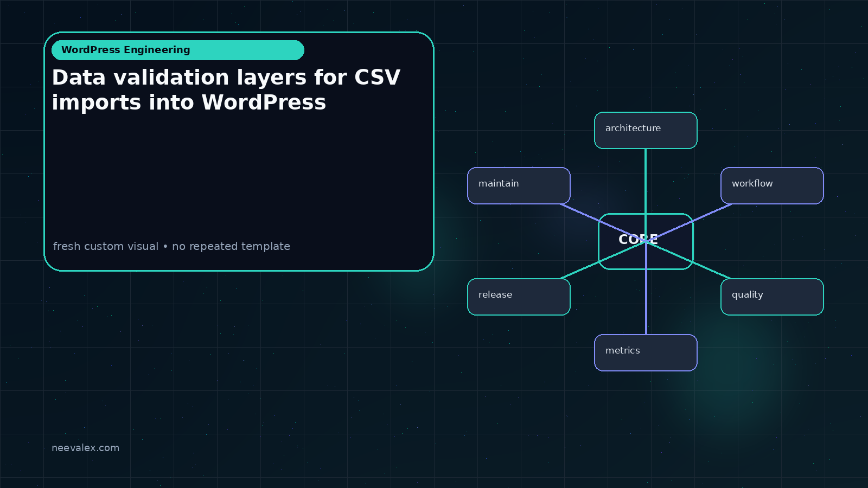The width and height of the screenshot is (868, 488).
Task: Select the quality node
Action: pyautogui.click(x=772, y=297)
